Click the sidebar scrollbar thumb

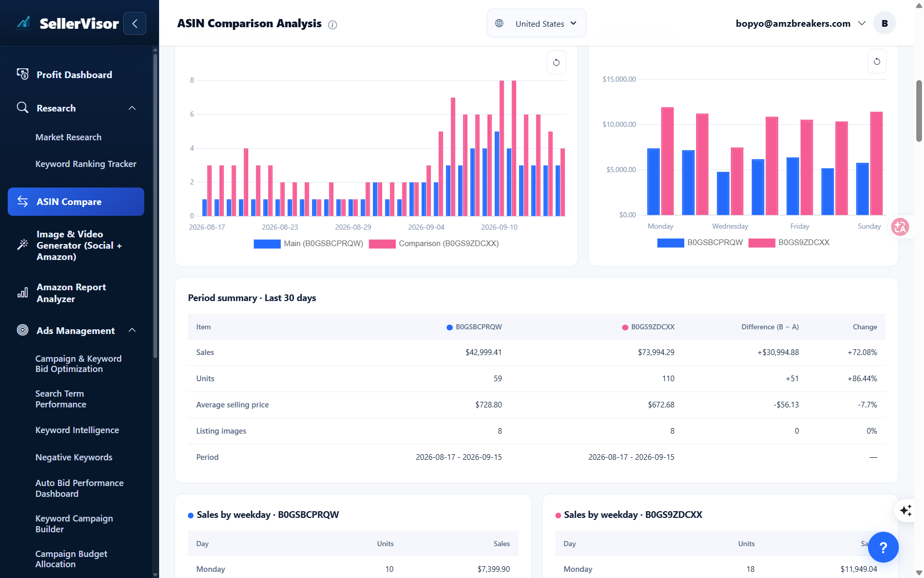(x=155, y=206)
